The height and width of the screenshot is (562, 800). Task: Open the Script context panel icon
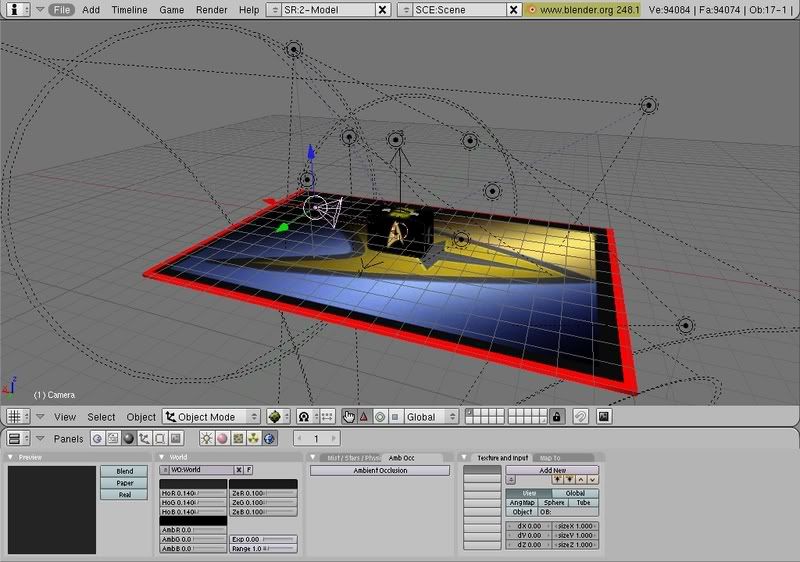(113, 439)
